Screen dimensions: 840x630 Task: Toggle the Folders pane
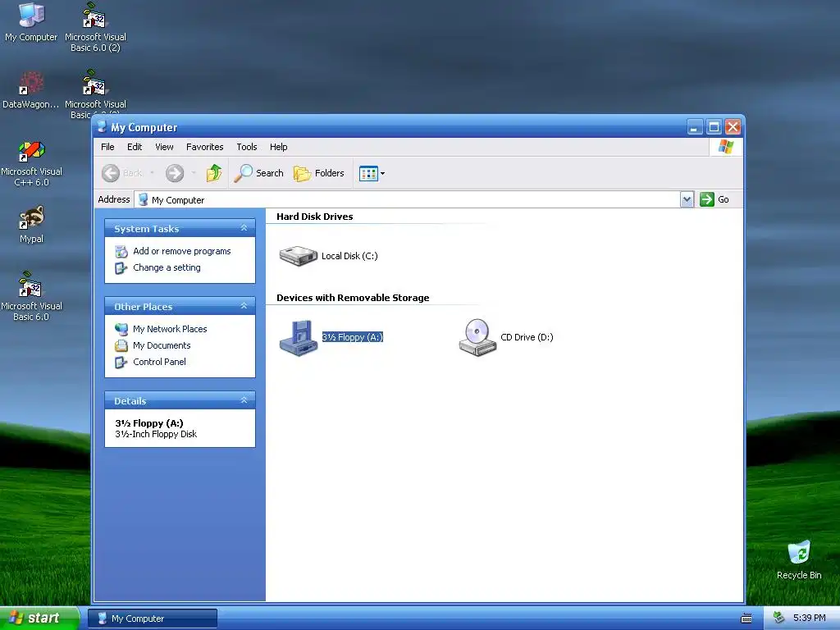coord(319,173)
